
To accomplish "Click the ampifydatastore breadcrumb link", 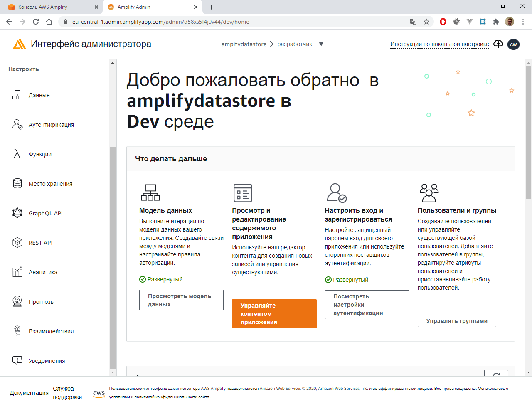I will (x=244, y=44).
